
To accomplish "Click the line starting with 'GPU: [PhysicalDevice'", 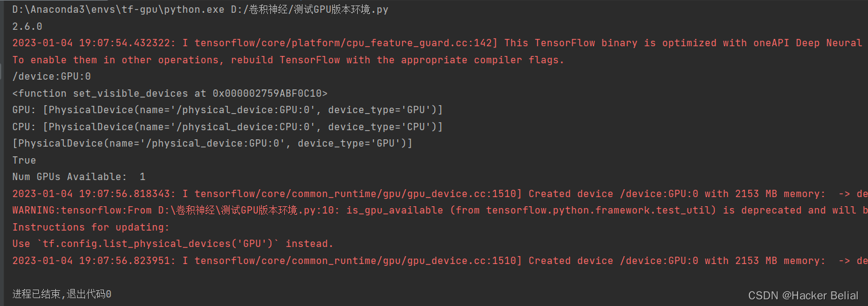I will coord(228,110).
